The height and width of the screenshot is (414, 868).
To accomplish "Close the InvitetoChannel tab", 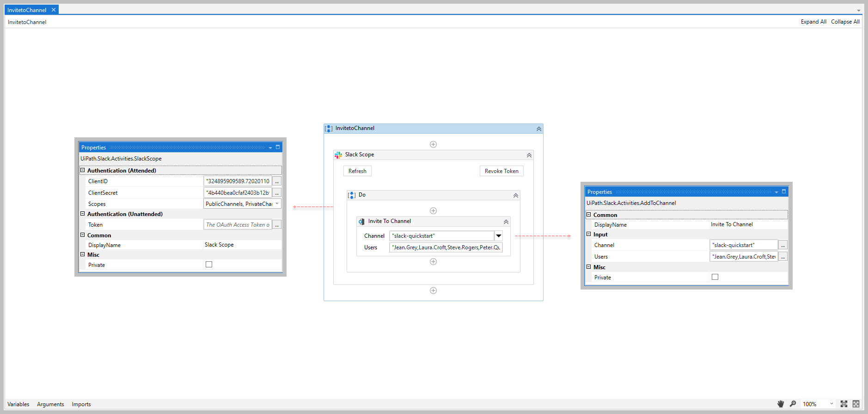I will (54, 10).
